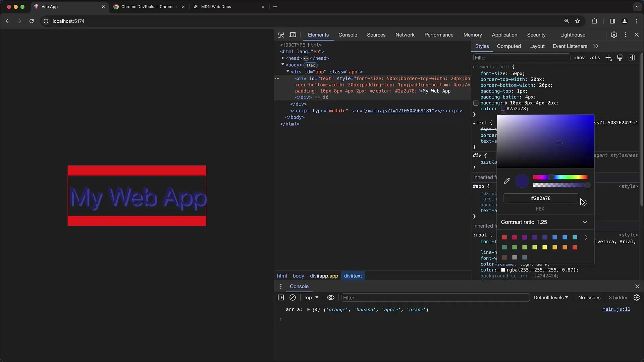Open the Chrome extensions puzzle icon
The image size is (644, 362).
594,21
